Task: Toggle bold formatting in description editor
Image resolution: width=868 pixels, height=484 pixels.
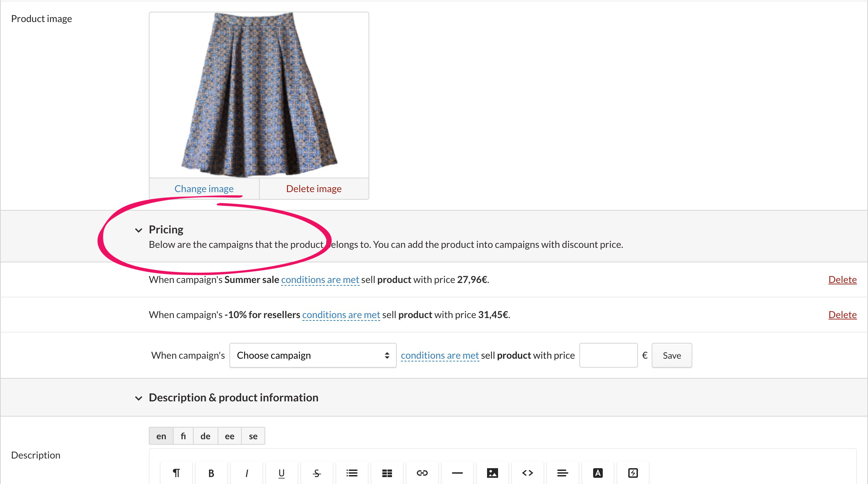Action: [211, 473]
